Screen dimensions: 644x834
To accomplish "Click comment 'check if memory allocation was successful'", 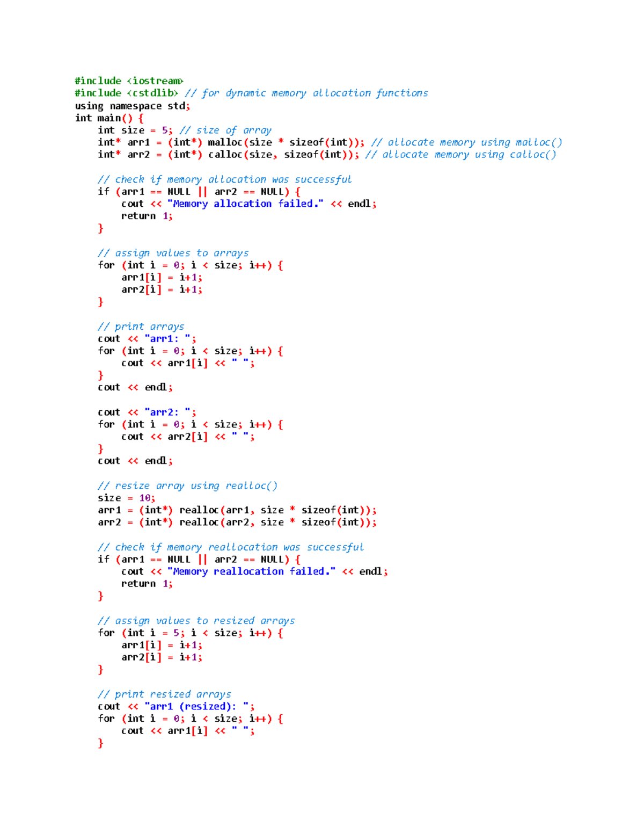I will (x=225, y=179).
